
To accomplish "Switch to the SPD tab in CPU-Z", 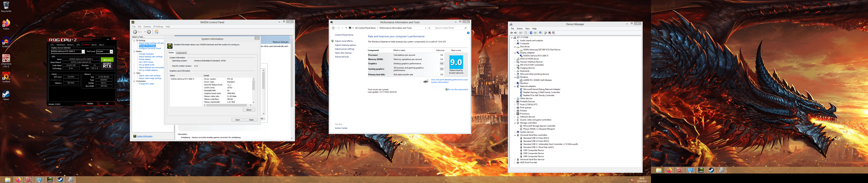I will pyautogui.click(x=78, y=45).
